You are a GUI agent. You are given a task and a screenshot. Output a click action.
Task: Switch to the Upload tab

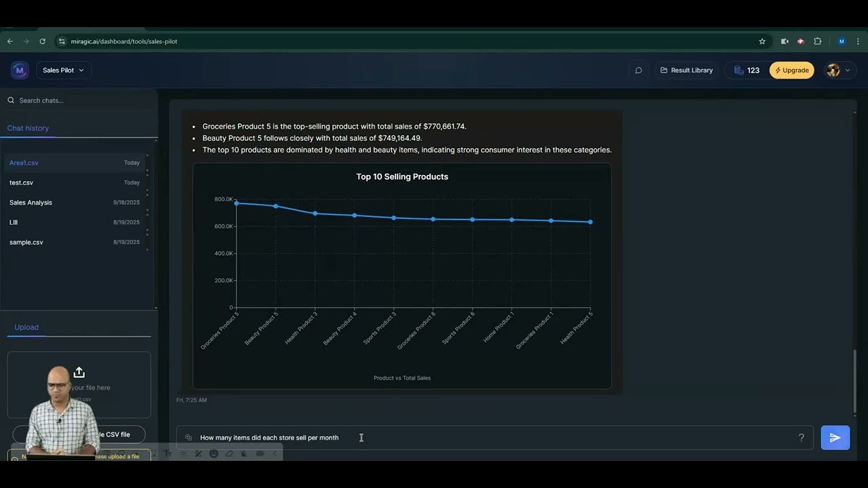point(26,327)
